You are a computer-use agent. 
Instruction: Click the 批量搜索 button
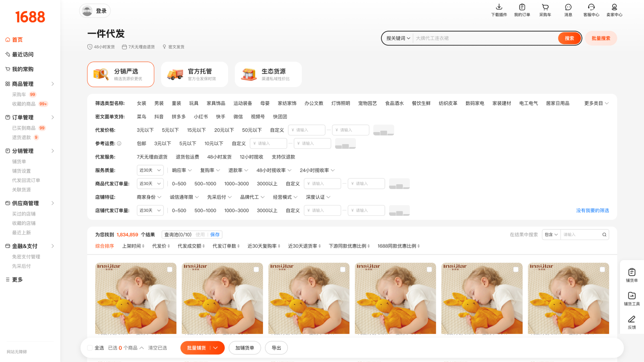[x=601, y=38]
